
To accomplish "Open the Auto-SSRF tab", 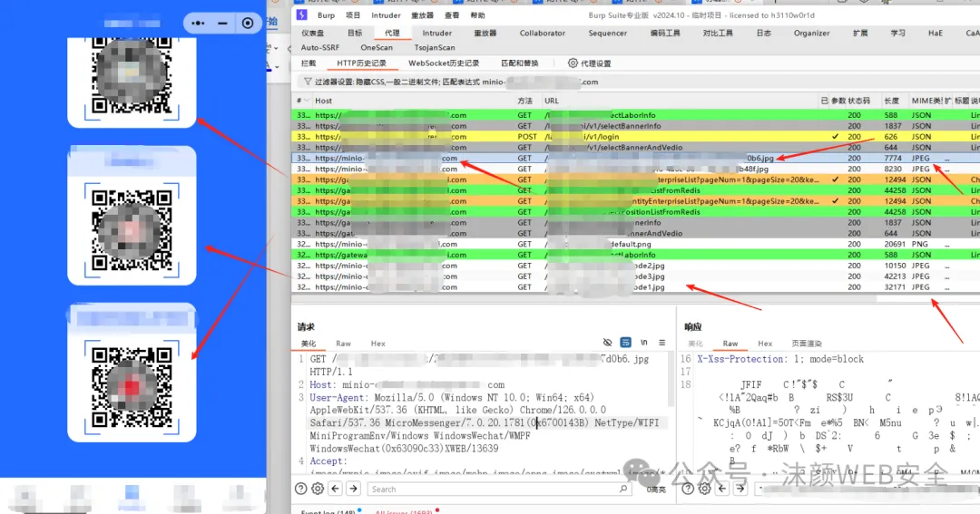I will [320, 47].
